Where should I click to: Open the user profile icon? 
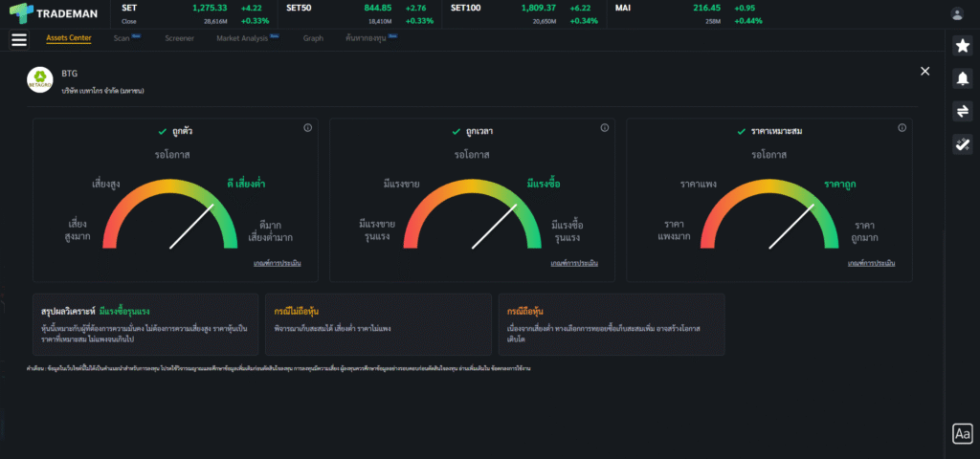[x=957, y=13]
